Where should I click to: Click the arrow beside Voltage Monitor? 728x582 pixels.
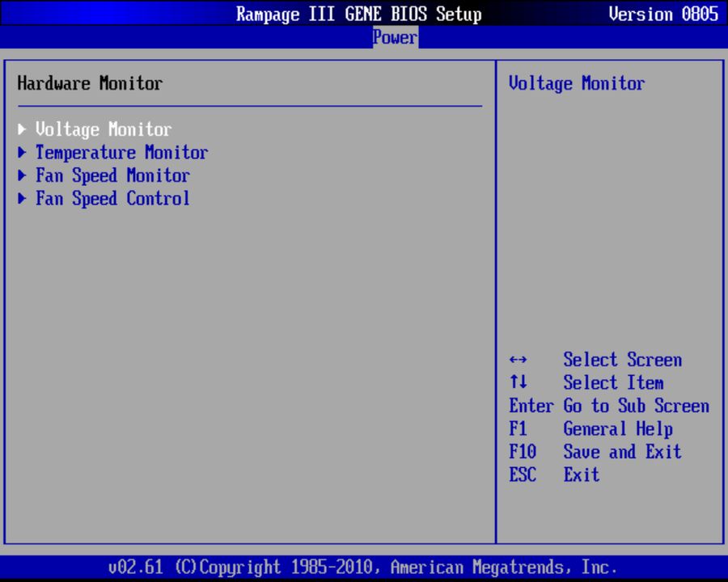click(22, 129)
